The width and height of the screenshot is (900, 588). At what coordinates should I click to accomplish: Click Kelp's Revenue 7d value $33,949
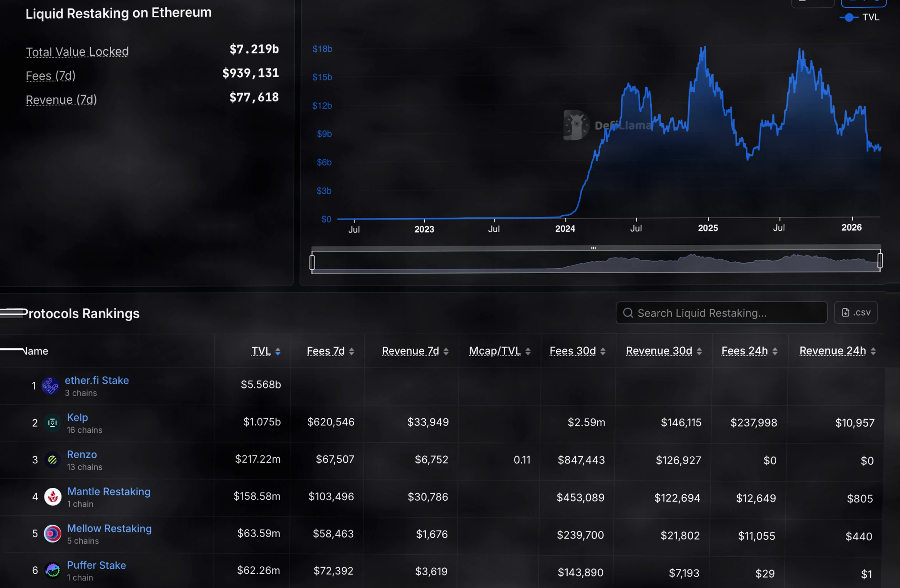(428, 422)
